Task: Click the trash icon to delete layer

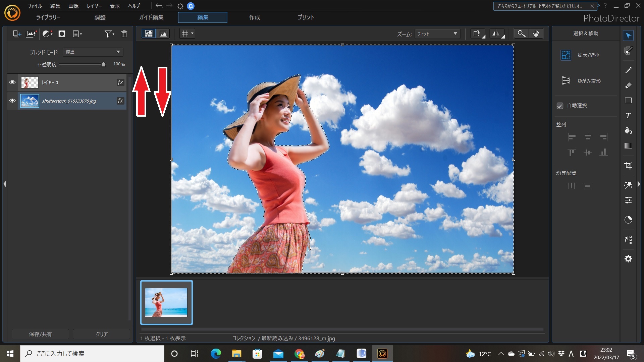Action: (124, 34)
